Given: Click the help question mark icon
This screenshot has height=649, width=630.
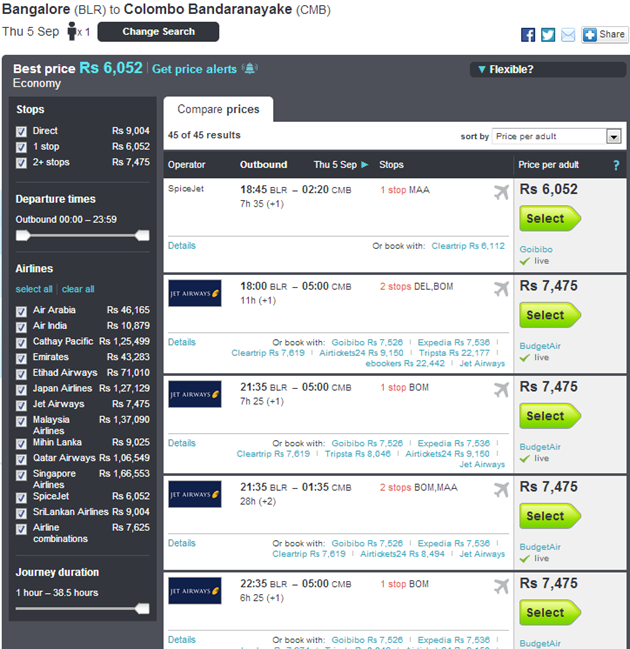Looking at the screenshot, I should pyautogui.click(x=616, y=165).
